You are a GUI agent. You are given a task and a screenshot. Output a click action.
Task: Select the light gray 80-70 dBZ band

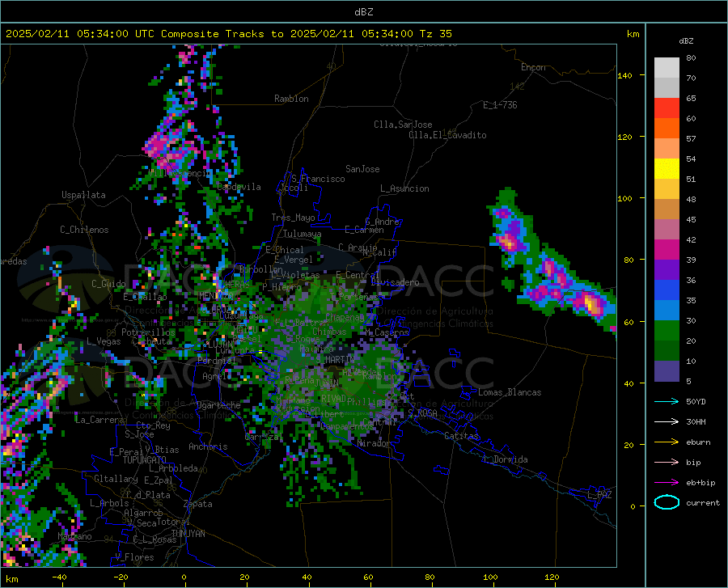click(667, 68)
